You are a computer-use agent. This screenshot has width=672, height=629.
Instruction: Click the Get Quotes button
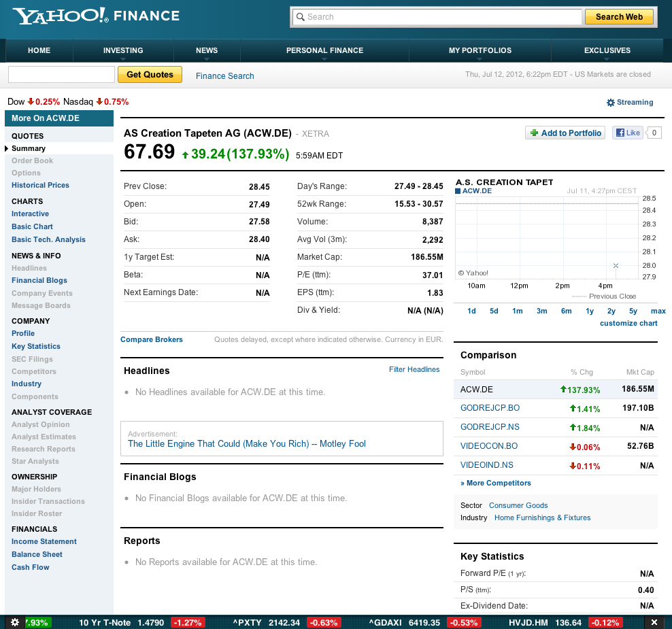click(150, 75)
